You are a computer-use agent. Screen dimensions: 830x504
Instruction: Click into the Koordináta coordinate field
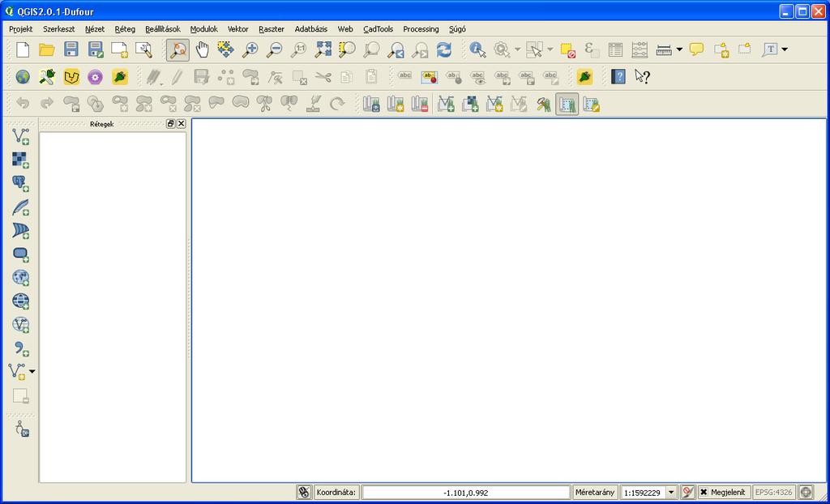[466, 493]
